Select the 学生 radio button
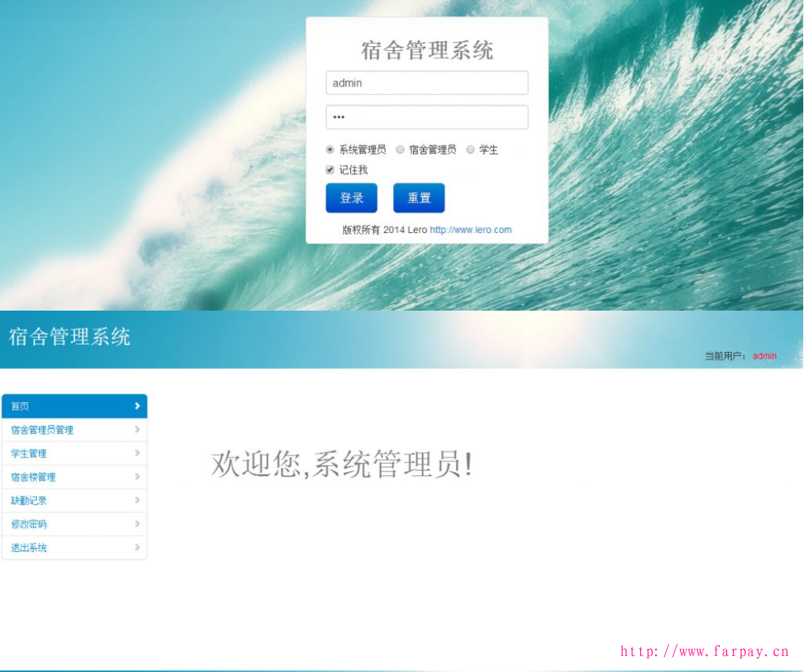The width and height of the screenshot is (804, 672). pos(469,149)
